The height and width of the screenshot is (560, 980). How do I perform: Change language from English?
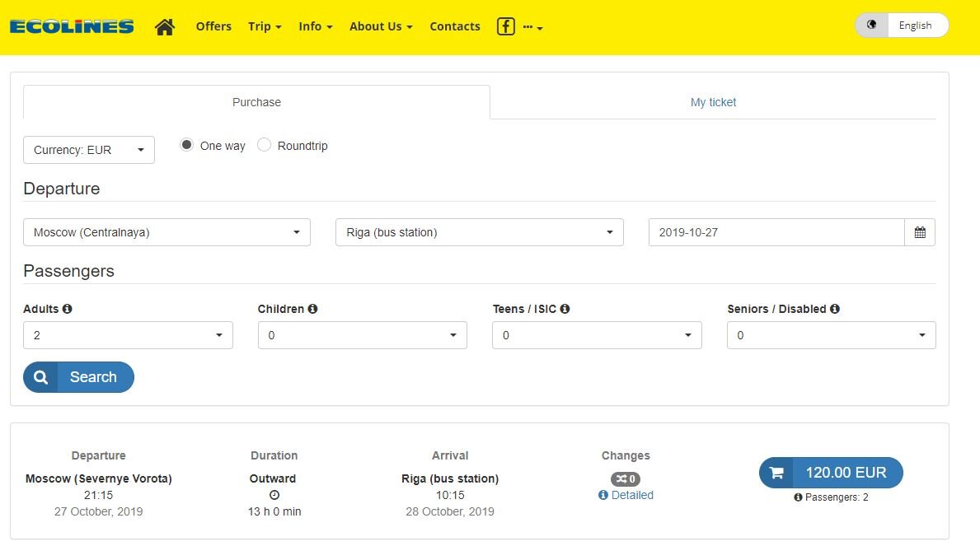pos(902,25)
